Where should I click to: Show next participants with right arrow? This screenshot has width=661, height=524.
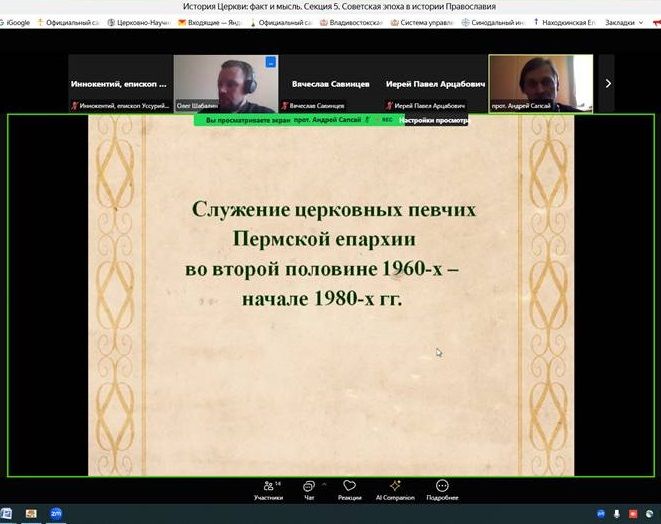pos(607,84)
